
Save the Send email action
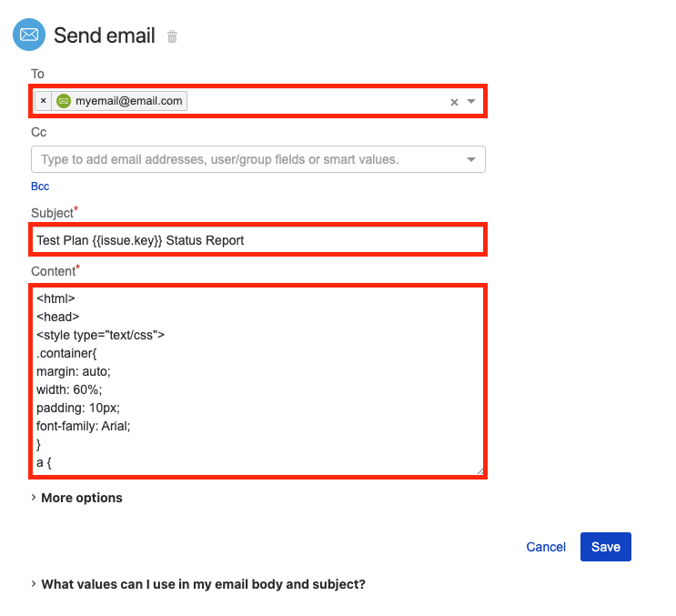pyautogui.click(x=606, y=547)
